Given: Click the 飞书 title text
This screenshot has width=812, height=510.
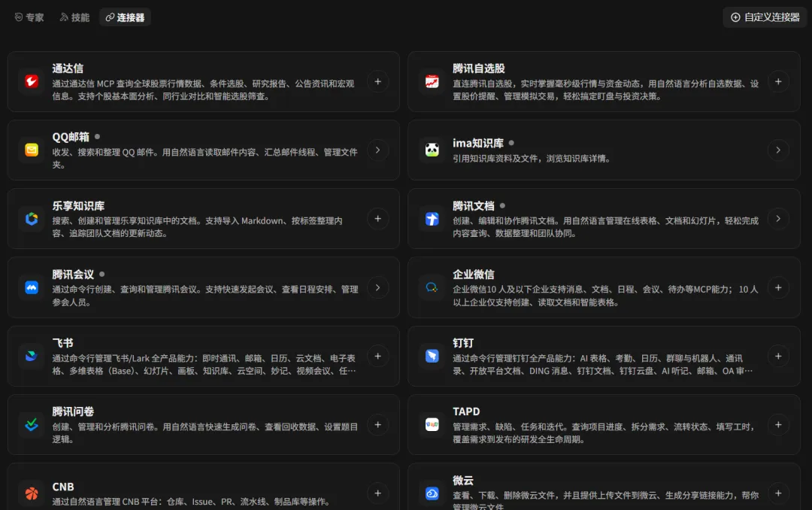Looking at the screenshot, I should (x=62, y=343).
